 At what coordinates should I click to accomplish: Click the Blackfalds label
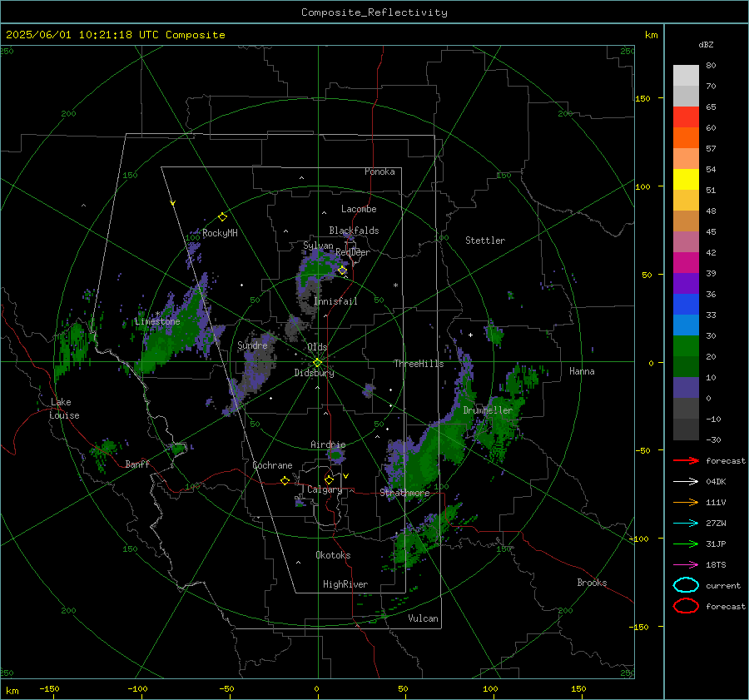pyautogui.click(x=354, y=231)
